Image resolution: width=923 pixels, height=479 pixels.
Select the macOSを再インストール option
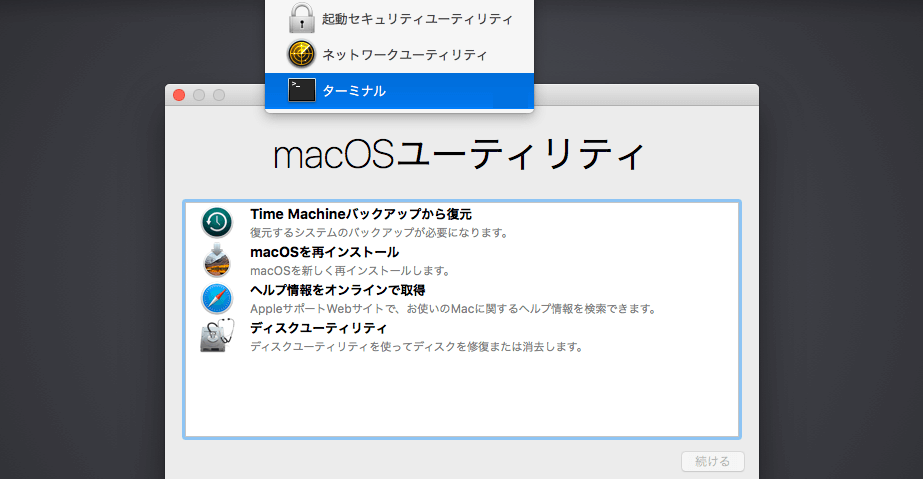tap(324, 252)
